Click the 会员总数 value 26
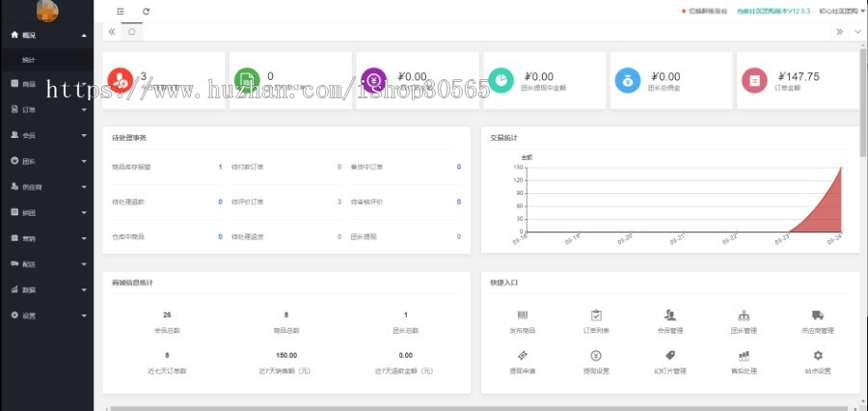 click(x=167, y=315)
